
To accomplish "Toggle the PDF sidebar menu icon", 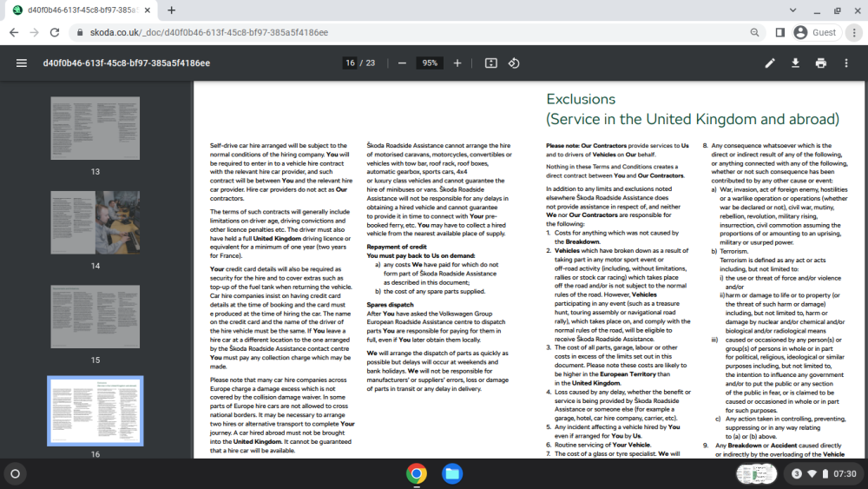I will click(x=22, y=63).
